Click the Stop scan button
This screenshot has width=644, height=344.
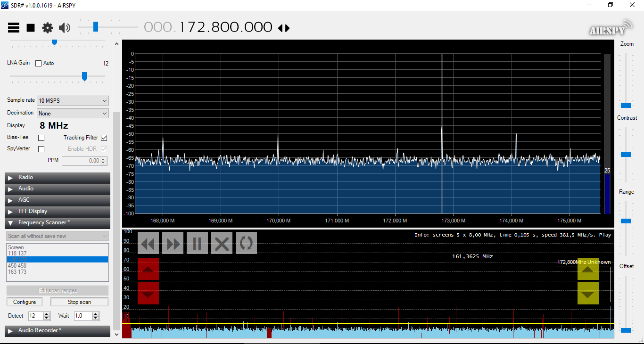tap(79, 302)
